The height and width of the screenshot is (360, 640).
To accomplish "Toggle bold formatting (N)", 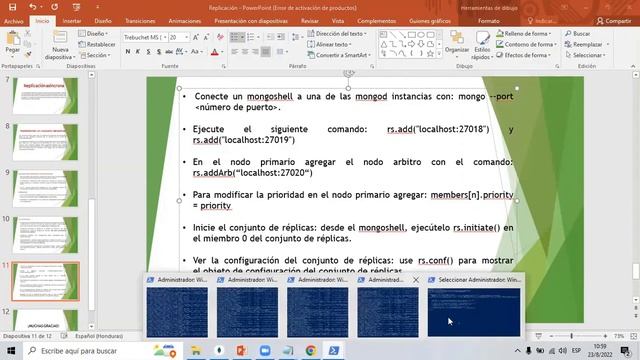I will point(128,52).
